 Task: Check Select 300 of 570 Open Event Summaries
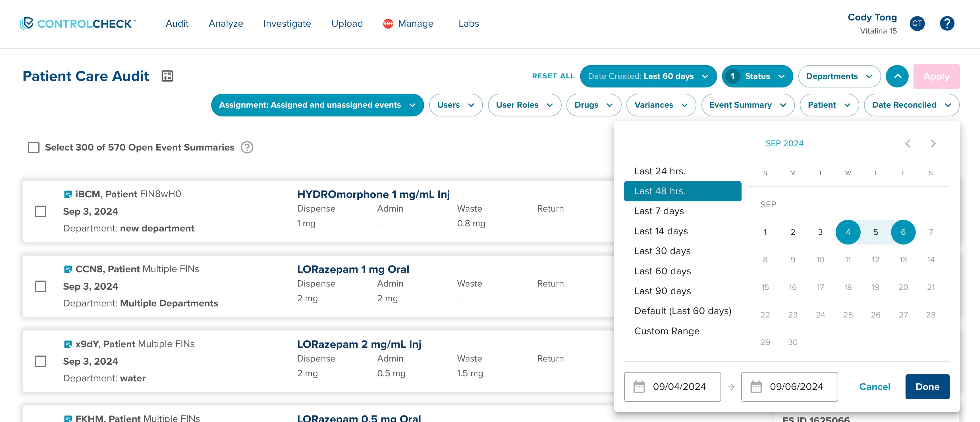pyautogui.click(x=34, y=147)
